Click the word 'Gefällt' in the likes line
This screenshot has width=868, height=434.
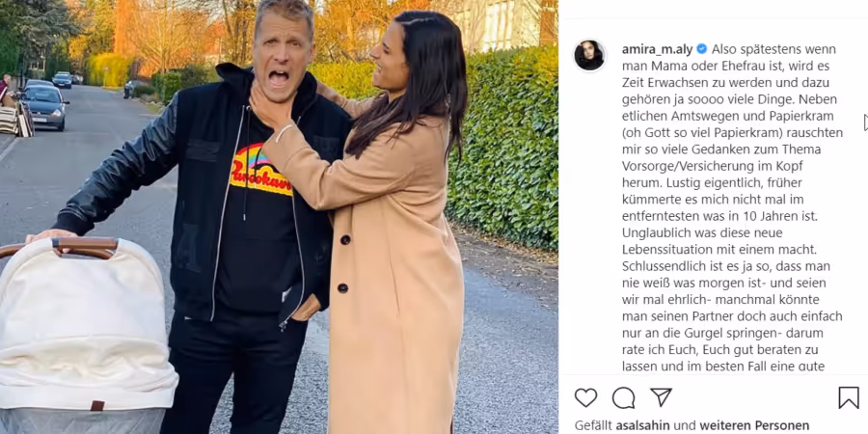pos(594,425)
